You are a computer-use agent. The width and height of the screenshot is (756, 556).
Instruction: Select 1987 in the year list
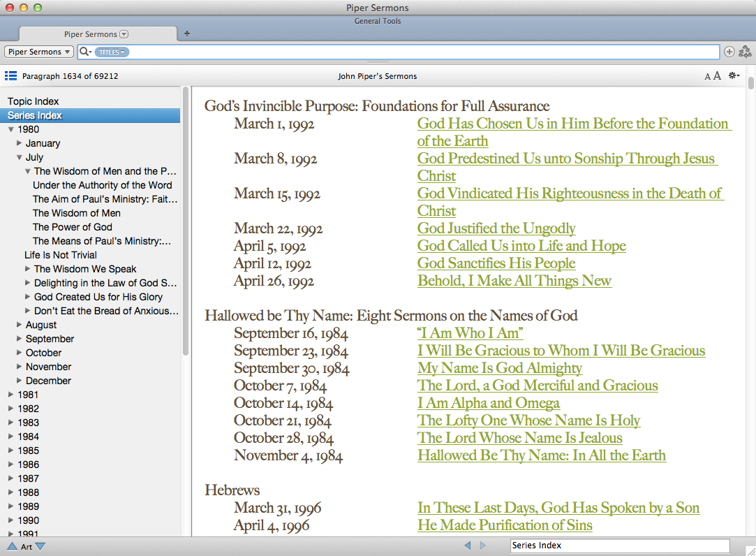29,478
